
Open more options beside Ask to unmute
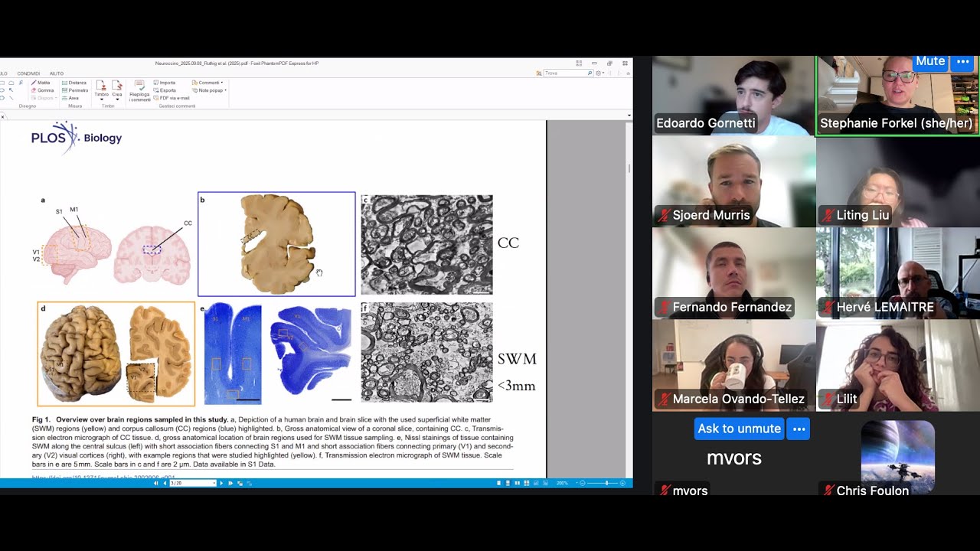(x=799, y=429)
